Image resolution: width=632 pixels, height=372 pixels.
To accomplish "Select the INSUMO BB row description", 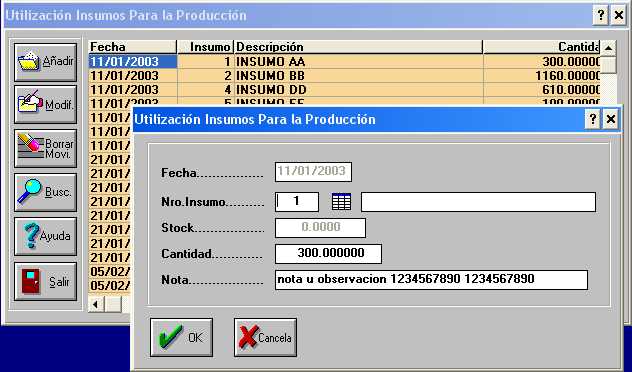I will pos(358,76).
